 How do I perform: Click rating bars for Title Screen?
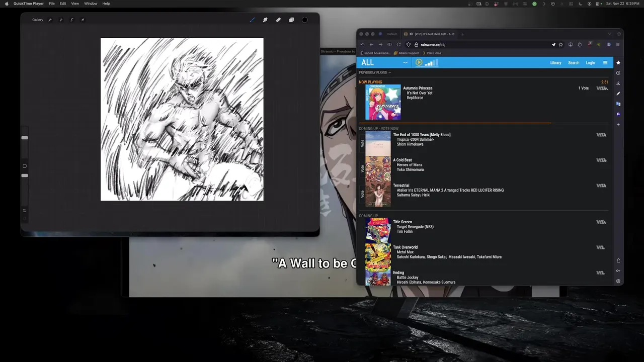point(601,222)
